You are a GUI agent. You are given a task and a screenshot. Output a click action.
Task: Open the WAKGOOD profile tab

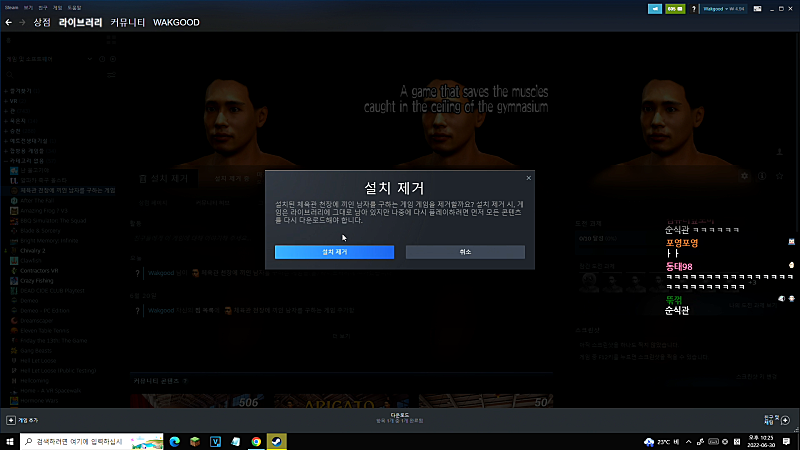(x=176, y=22)
